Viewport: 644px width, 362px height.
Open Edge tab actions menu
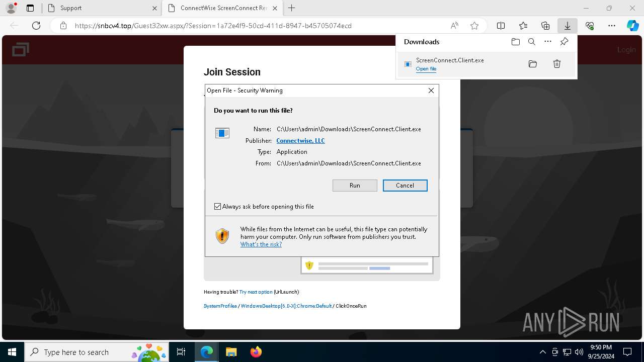(x=30, y=8)
